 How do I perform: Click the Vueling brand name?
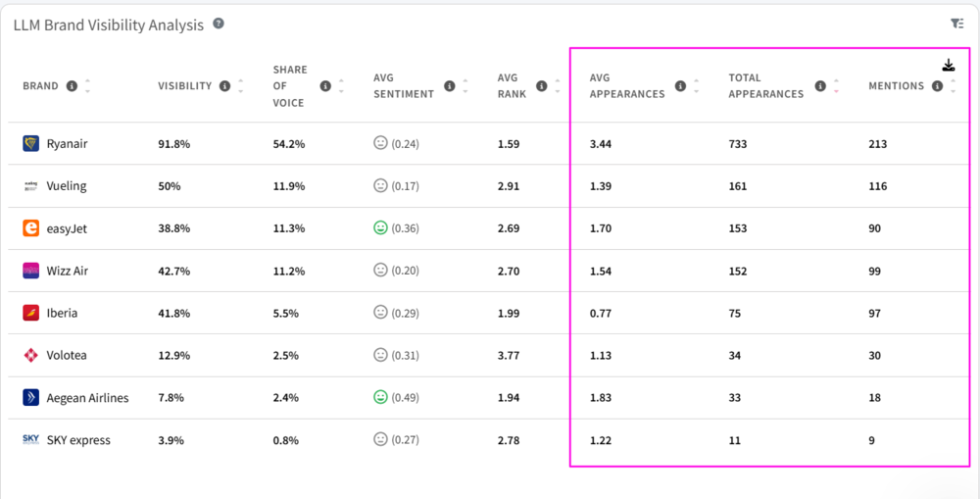click(67, 186)
